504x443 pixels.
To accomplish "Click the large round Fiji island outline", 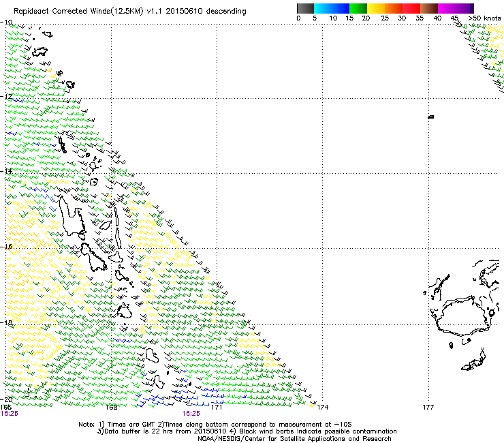I will tap(463, 316).
